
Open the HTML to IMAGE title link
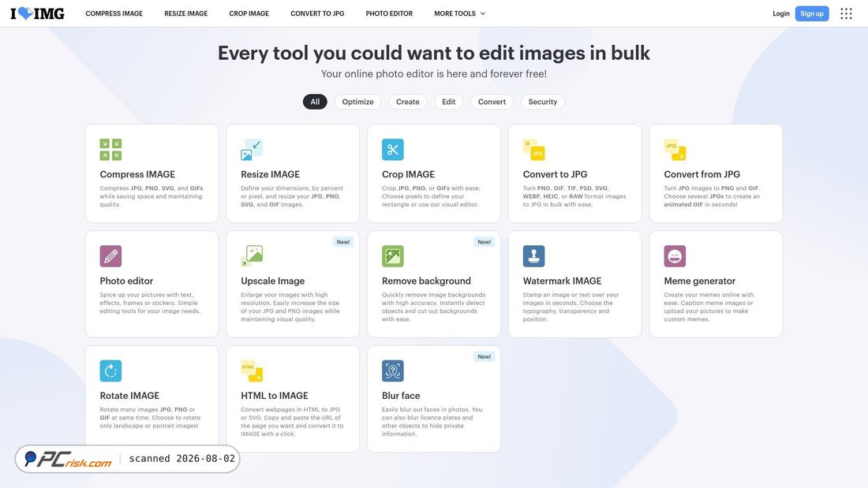[275, 396]
